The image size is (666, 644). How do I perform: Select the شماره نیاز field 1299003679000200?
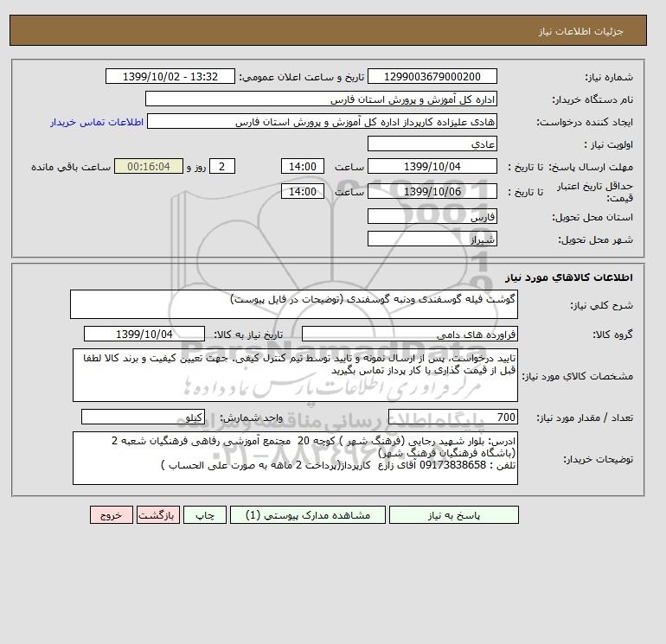pyautogui.click(x=432, y=76)
